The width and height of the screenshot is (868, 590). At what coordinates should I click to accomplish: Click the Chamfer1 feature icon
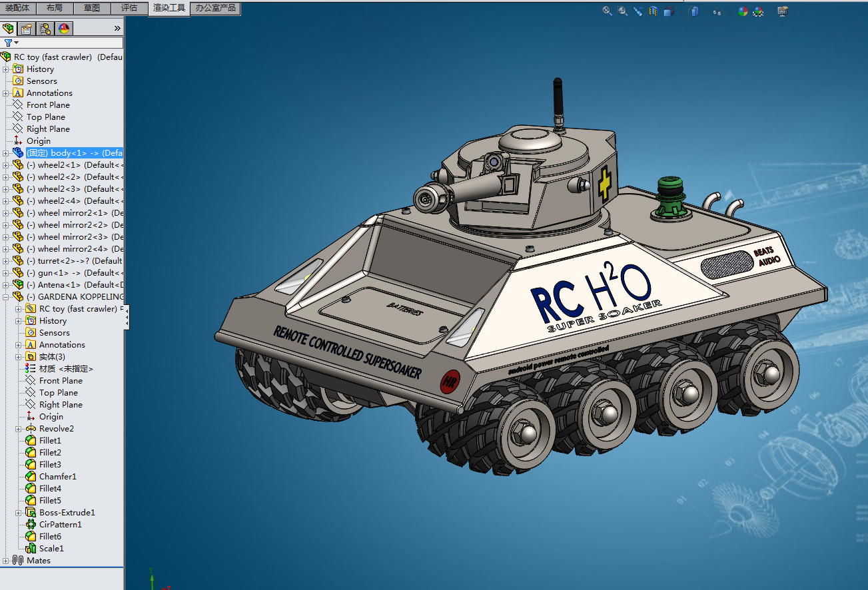pyautogui.click(x=31, y=477)
